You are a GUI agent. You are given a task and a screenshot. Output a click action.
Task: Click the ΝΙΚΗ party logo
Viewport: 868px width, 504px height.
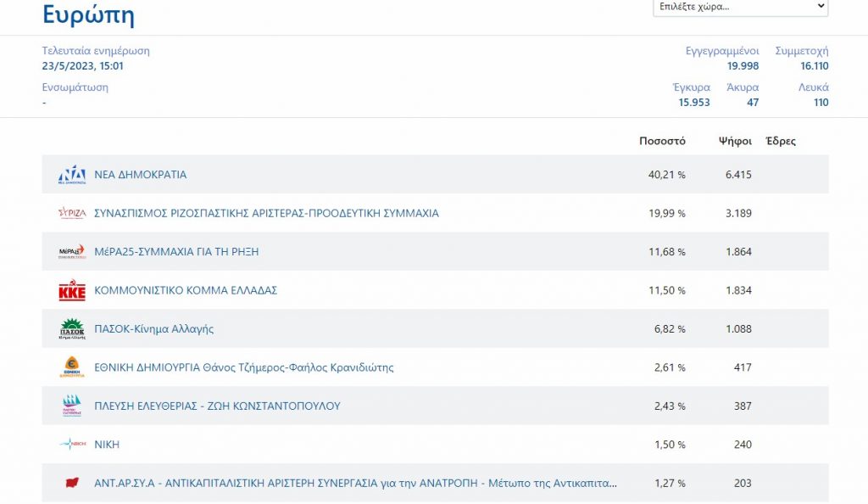[72, 445]
